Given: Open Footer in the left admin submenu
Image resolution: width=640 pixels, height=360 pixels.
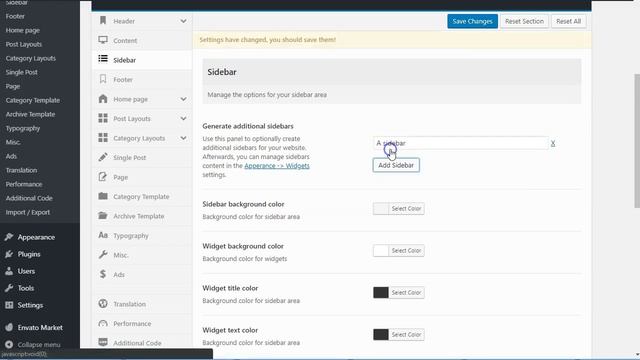Looking at the screenshot, I should click(15, 16).
